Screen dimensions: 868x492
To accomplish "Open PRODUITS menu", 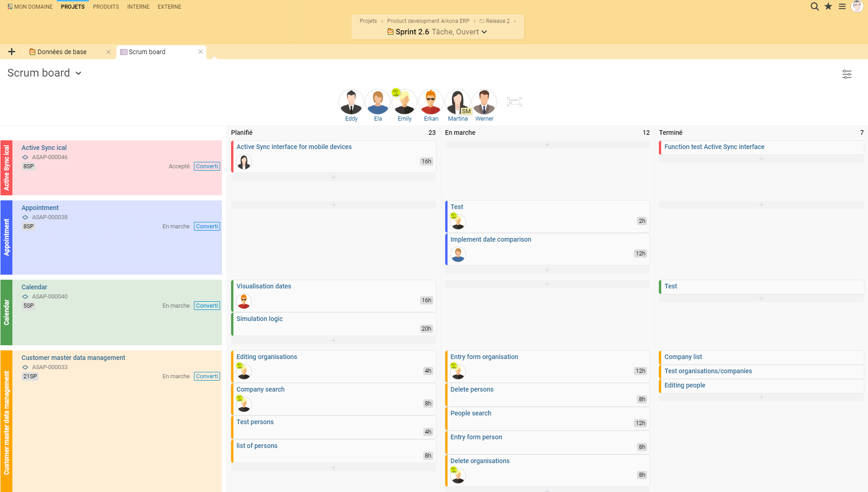I will (106, 7).
